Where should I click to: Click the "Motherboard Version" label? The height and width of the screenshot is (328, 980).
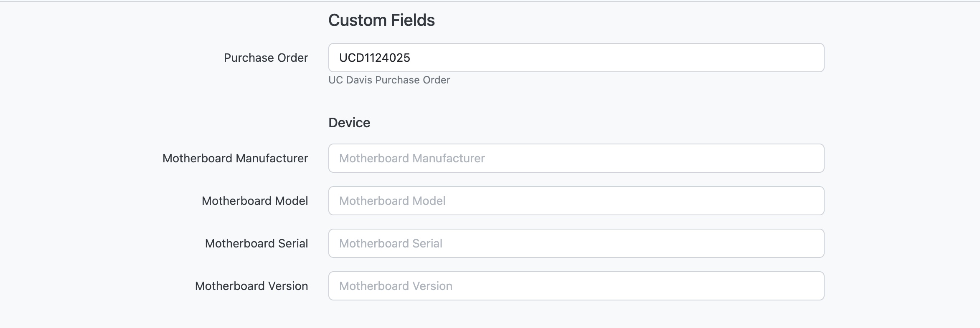[251, 286]
